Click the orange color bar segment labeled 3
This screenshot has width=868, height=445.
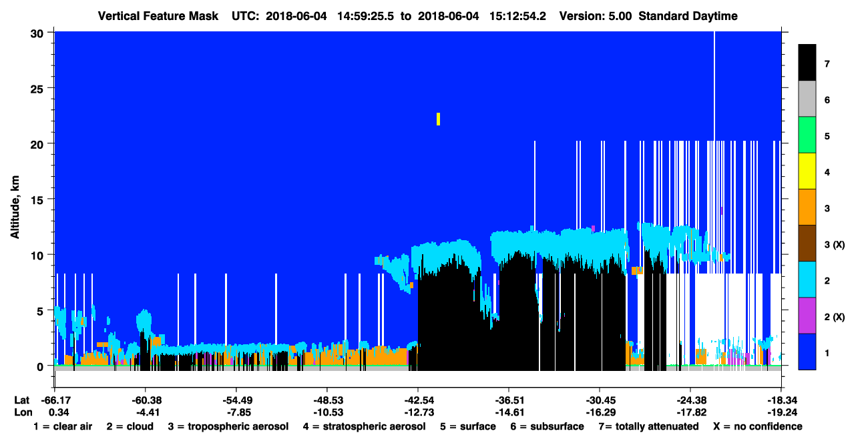click(807, 207)
